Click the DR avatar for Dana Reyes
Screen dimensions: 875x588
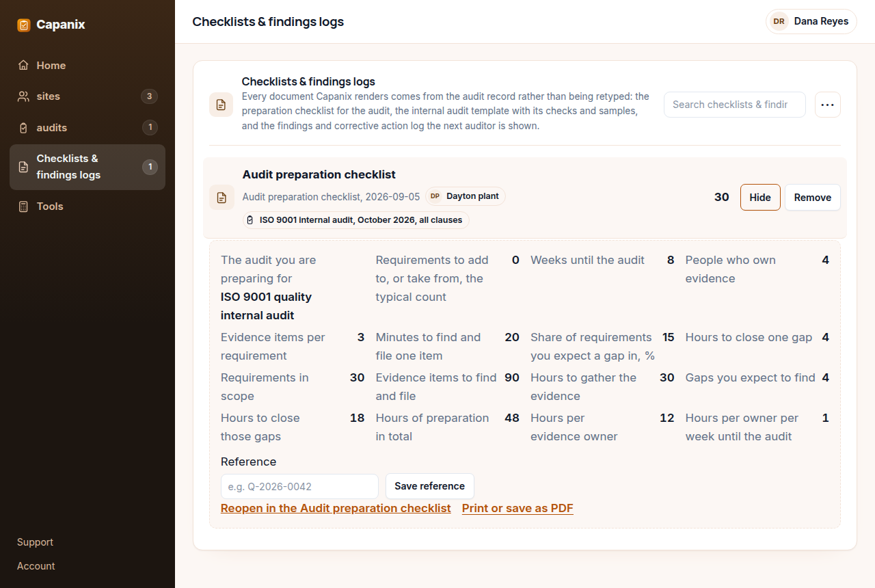[779, 21]
